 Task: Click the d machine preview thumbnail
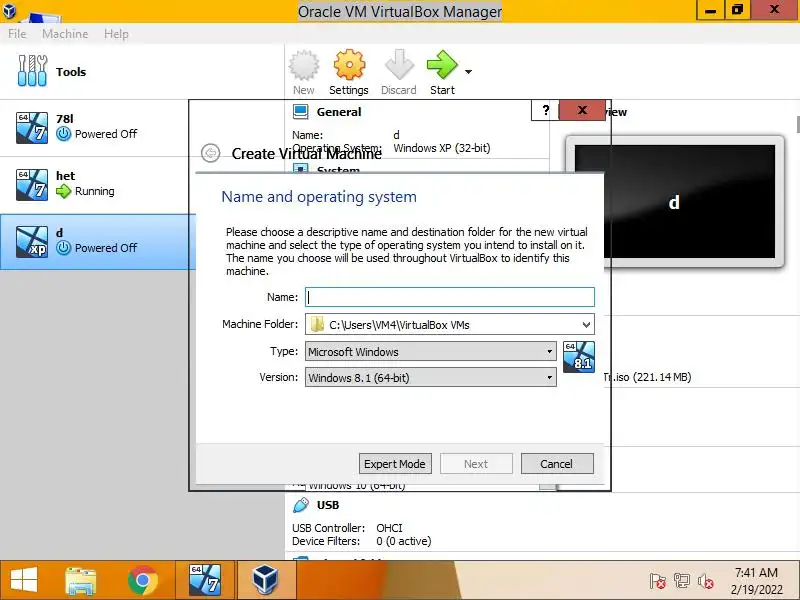coord(674,202)
